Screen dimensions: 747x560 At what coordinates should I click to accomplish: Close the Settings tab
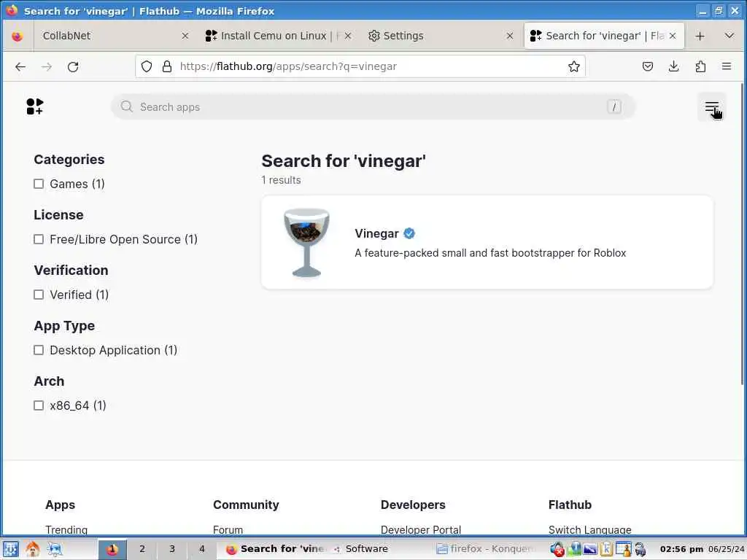tap(510, 36)
